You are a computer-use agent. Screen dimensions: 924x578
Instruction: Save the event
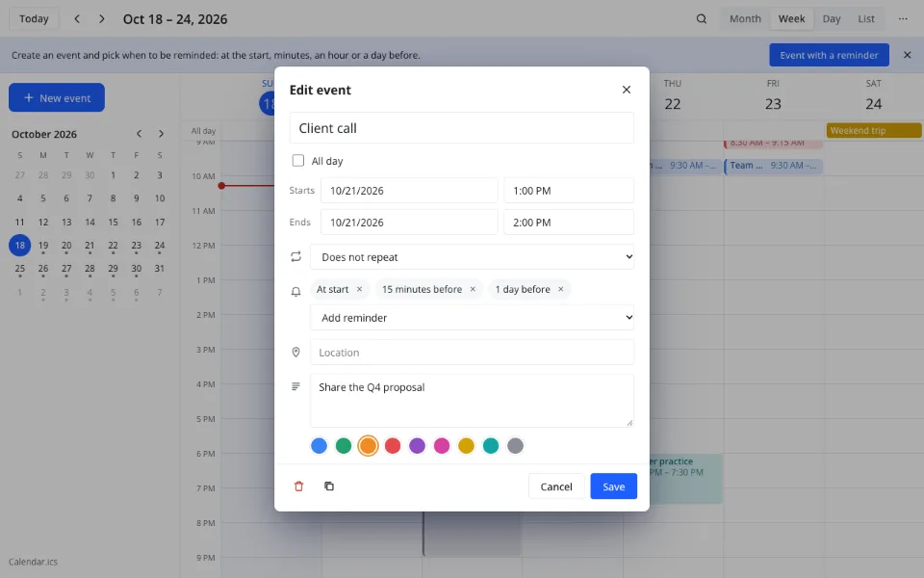click(613, 486)
